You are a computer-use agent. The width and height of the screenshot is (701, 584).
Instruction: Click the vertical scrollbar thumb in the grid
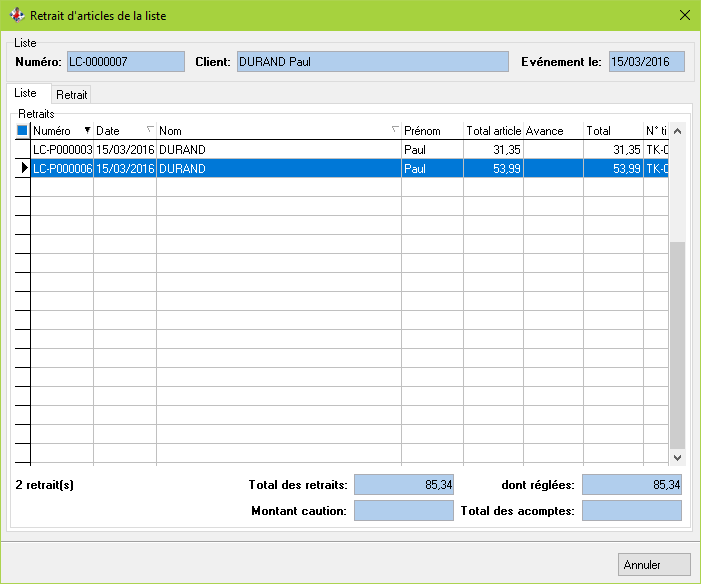[677, 343]
